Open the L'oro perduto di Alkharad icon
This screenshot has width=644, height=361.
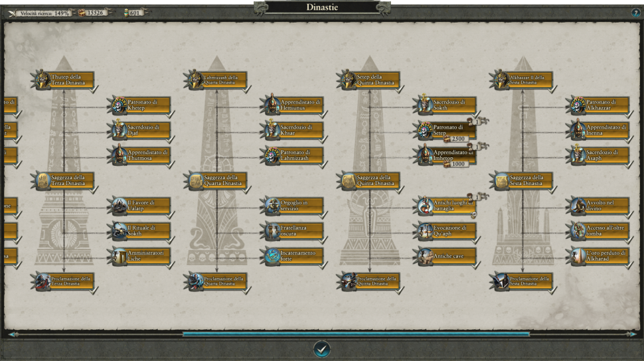[x=578, y=256]
